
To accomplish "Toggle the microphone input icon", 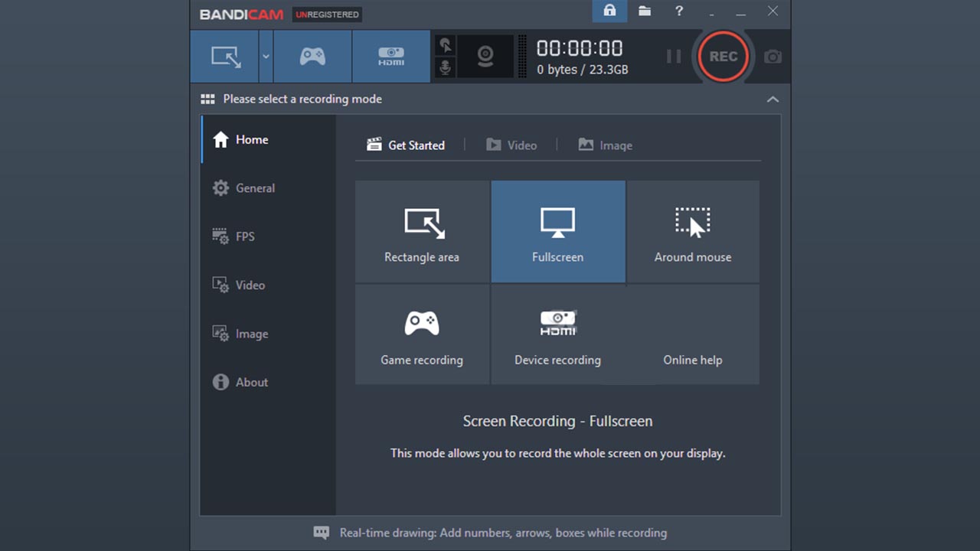I will pyautogui.click(x=445, y=68).
